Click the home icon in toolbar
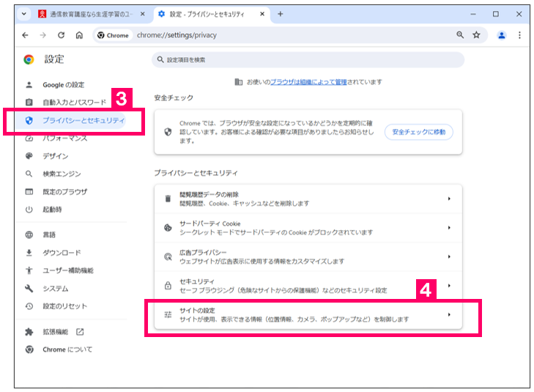534x392 pixels. 79,35
